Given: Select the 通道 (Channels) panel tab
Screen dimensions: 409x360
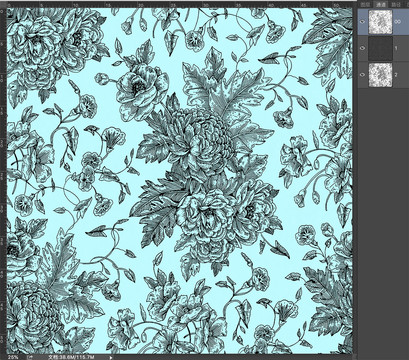Looking at the screenshot, I should 381,4.
